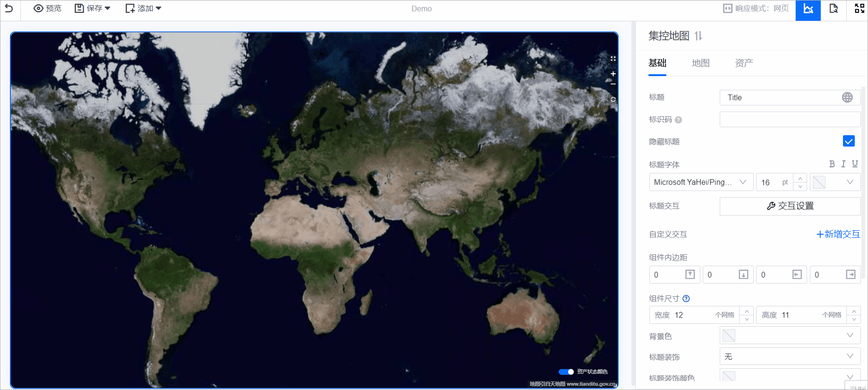Click the page settings icon
868x390 pixels.
[834, 9]
